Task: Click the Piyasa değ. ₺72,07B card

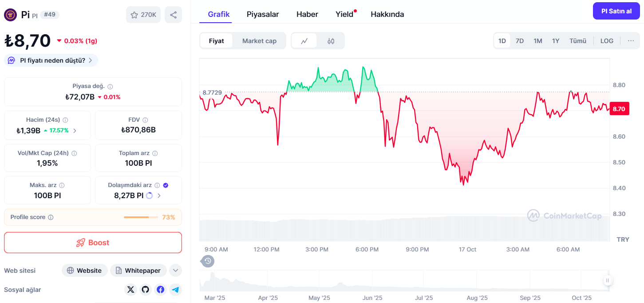Action: click(93, 92)
